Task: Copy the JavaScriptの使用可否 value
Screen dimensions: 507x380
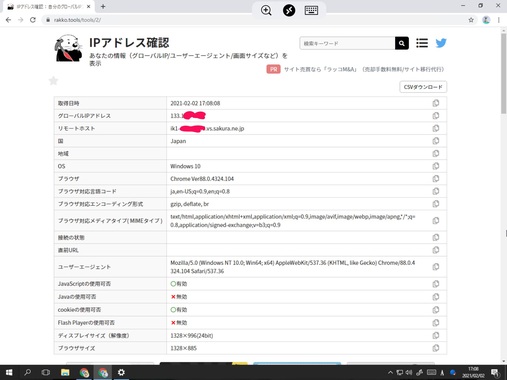Action: click(436, 284)
